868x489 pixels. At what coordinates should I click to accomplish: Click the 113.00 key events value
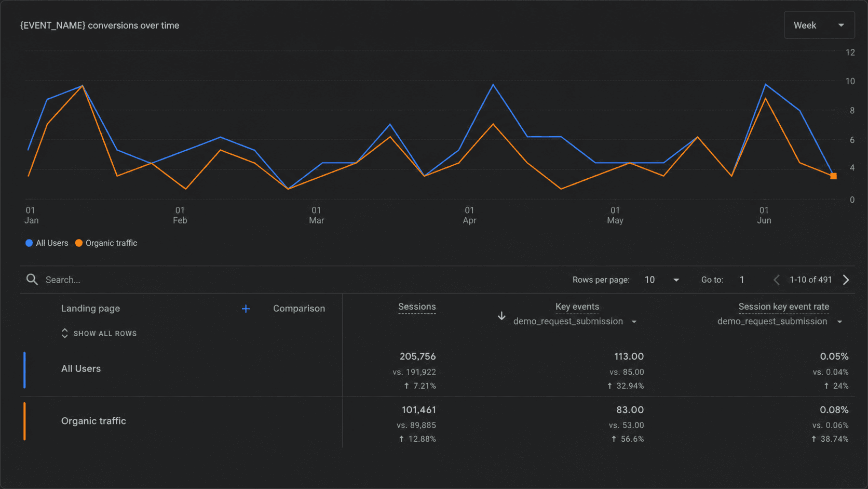click(629, 356)
